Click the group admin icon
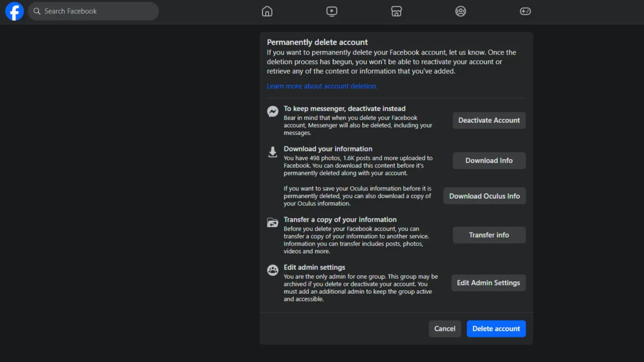The height and width of the screenshot is (362, 644). [273, 270]
